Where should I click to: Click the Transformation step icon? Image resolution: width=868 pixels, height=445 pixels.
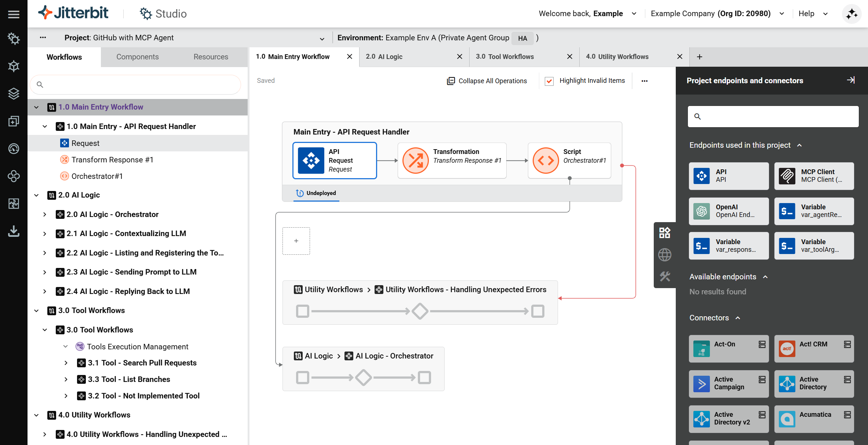point(415,161)
